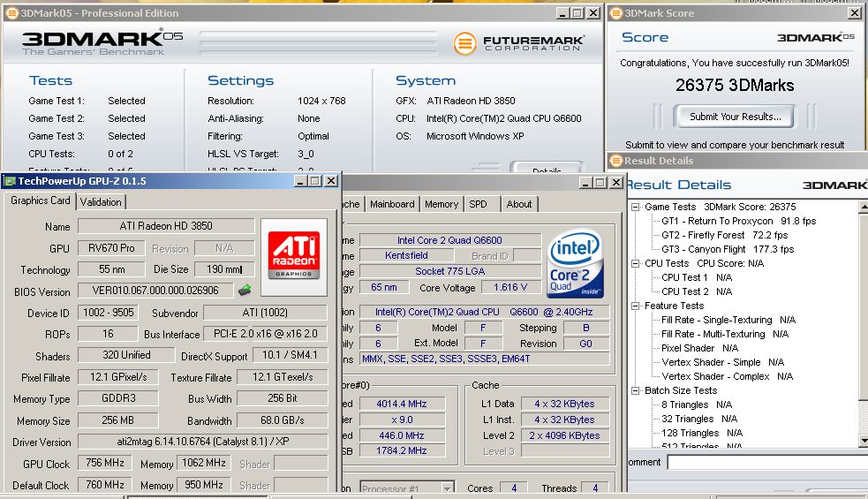This screenshot has width=868, height=499.
Task: Select Vertex Shader - Simple row
Action: coord(722,362)
